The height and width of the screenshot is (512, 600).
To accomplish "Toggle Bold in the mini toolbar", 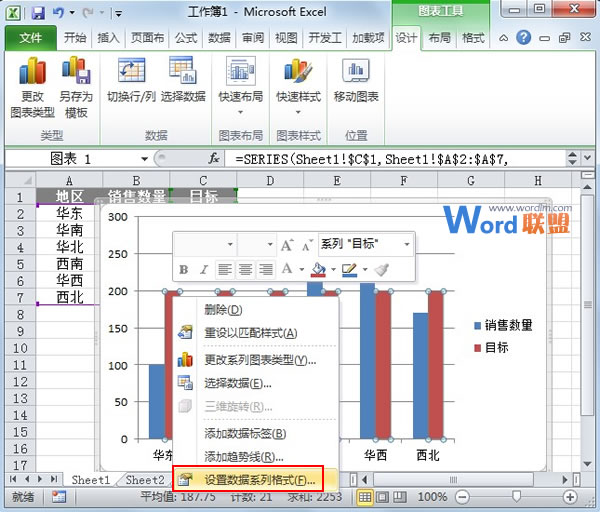I will (x=184, y=270).
